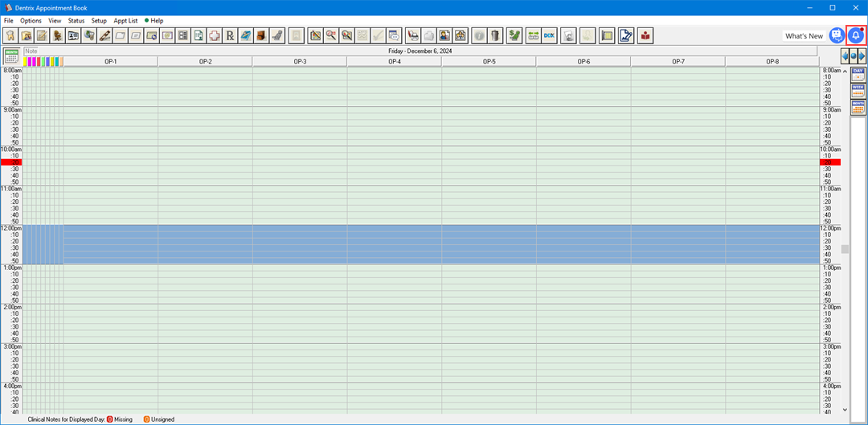Viewport: 868px width, 425px height.
Task: Click the red book toolbar icon
Action: [x=645, y=35]
